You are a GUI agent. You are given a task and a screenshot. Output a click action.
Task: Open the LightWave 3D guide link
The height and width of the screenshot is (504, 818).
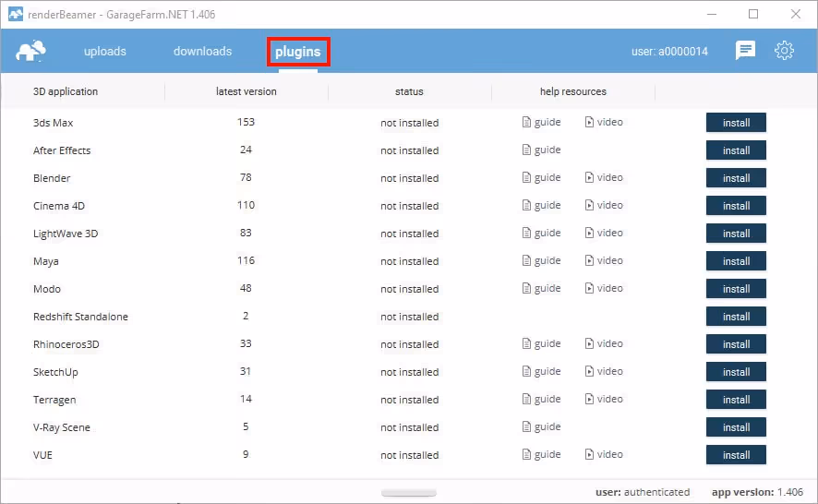click(542, 233)
